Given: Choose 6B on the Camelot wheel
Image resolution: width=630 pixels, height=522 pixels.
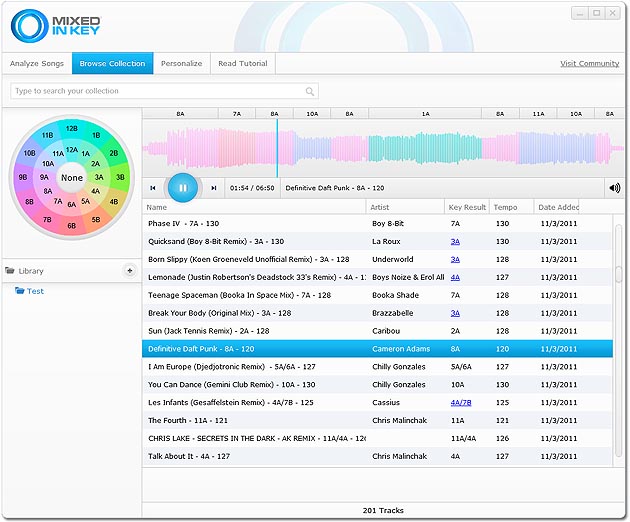Looking at the screenshot, I should click(x=72, y=226).
